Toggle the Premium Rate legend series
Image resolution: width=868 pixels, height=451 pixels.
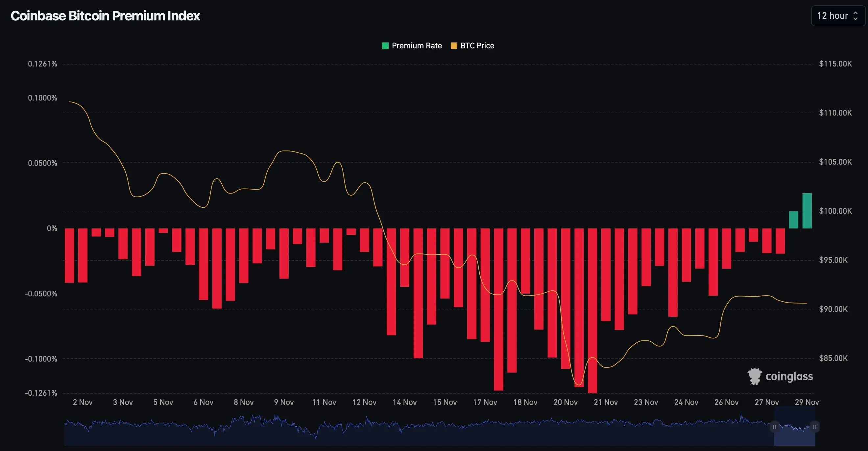pyautogui.click(x=417, y=45)
